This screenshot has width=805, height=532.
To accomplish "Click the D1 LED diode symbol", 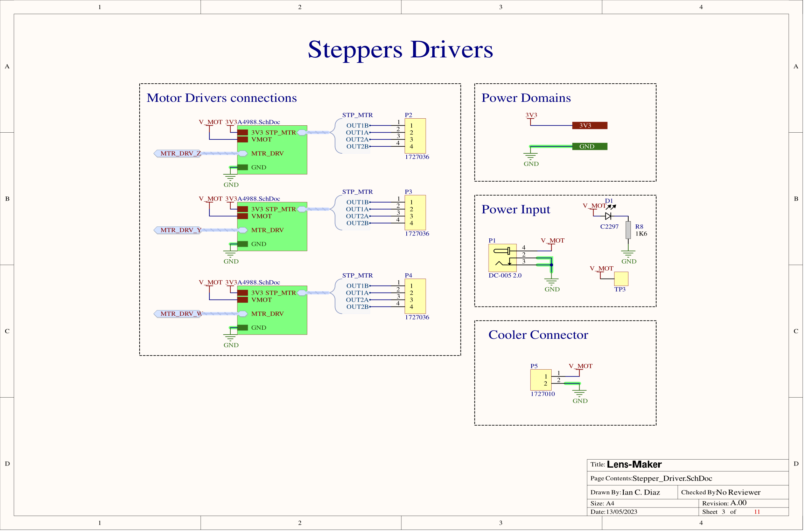I will click(608, 216).
